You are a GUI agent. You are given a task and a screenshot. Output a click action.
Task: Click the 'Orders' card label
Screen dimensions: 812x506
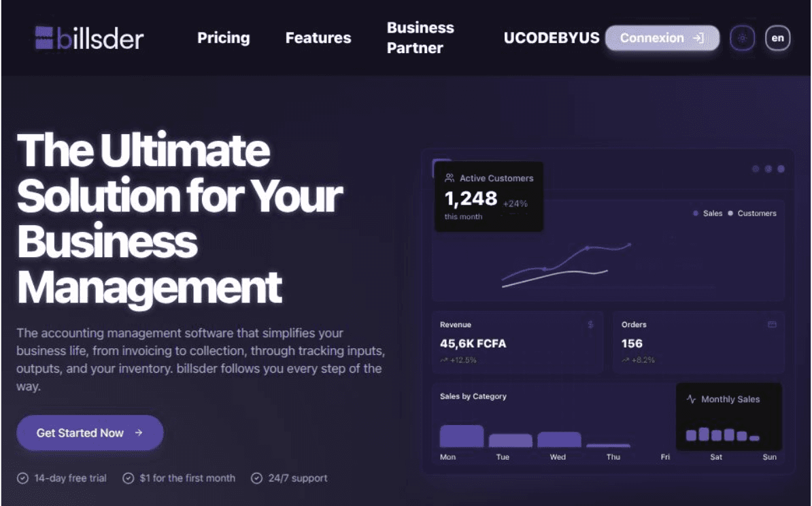point(634,324)
